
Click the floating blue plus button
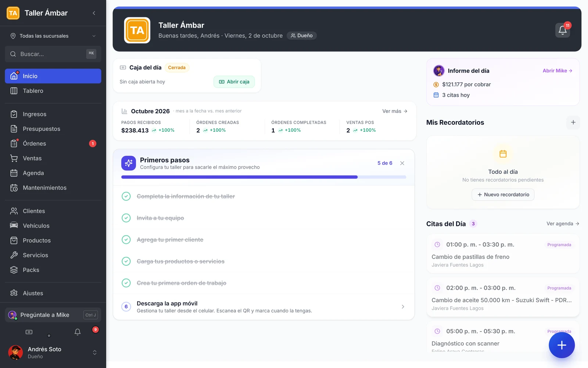pyautogui.click(x=562, y=345)
